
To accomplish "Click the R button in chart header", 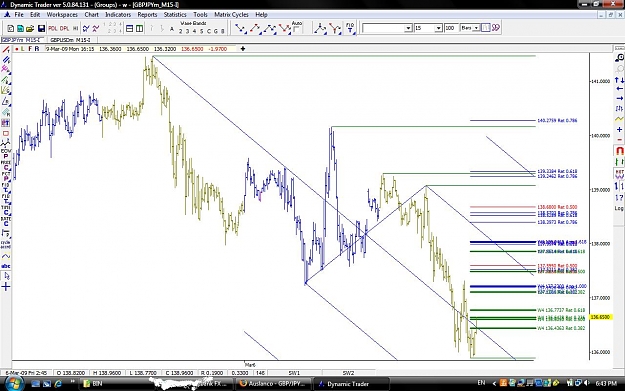I will pyautogui.click(x=37, y=49).
